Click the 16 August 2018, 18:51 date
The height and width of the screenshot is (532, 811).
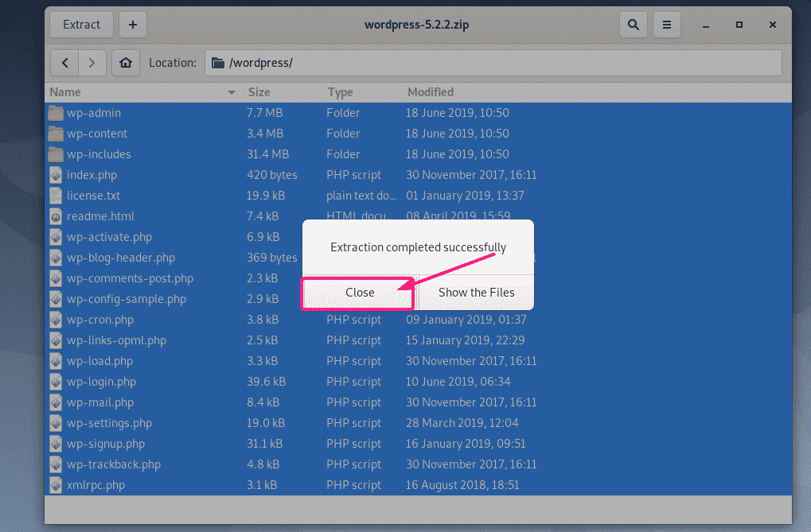click(x=462, y=485)
